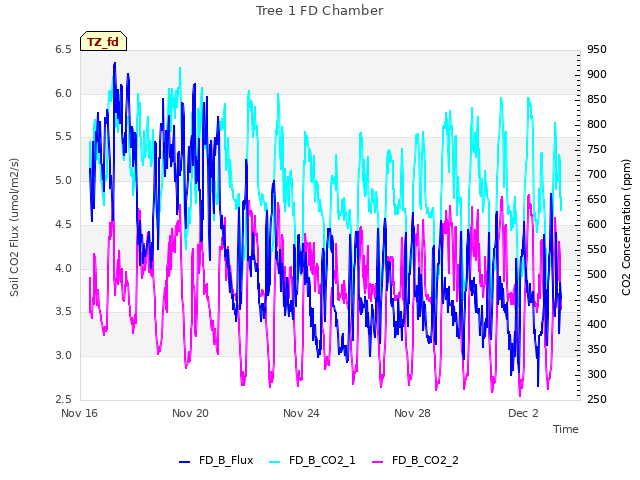Click the 500 right axis value

(597, 274)
